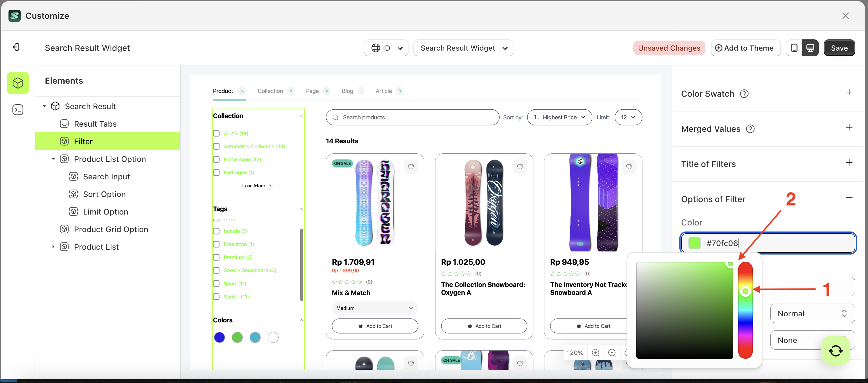
Task: Favorite the Mix & Match snowboard via heart icon
Action: (411, 167)
